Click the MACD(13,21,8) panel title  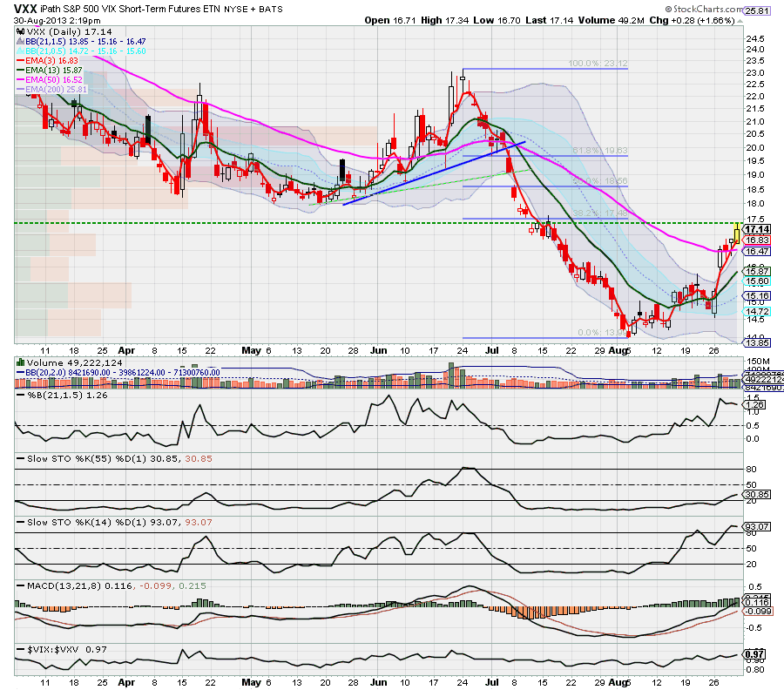[x=116, y=585]
